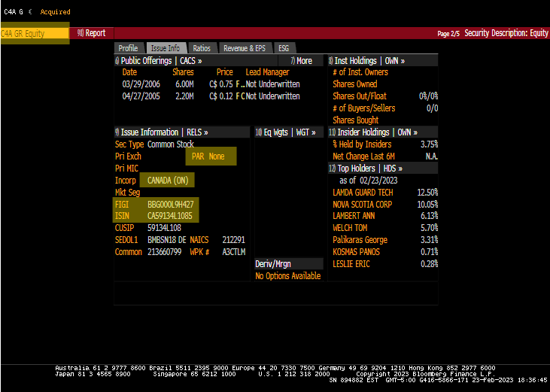Screen dimensions: 550x392
Task: Click the 12.50% holding value
Action: (x=427, y=193)
